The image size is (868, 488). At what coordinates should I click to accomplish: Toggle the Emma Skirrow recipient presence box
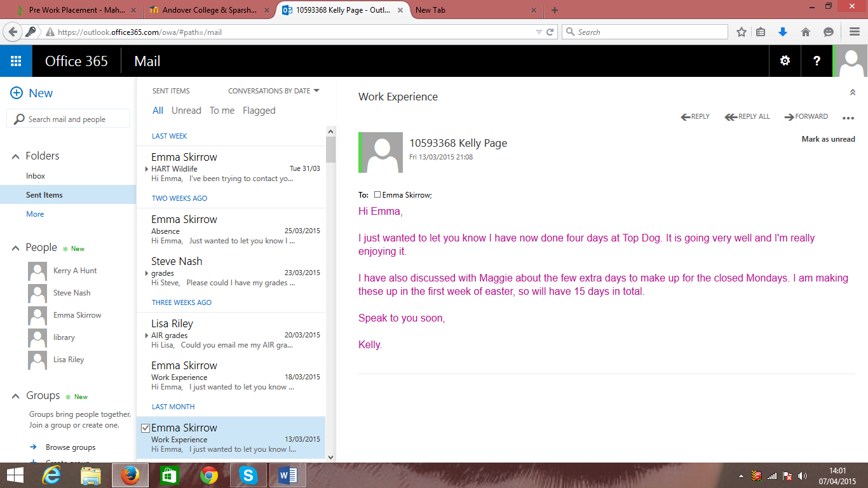[x=377, y=195]
